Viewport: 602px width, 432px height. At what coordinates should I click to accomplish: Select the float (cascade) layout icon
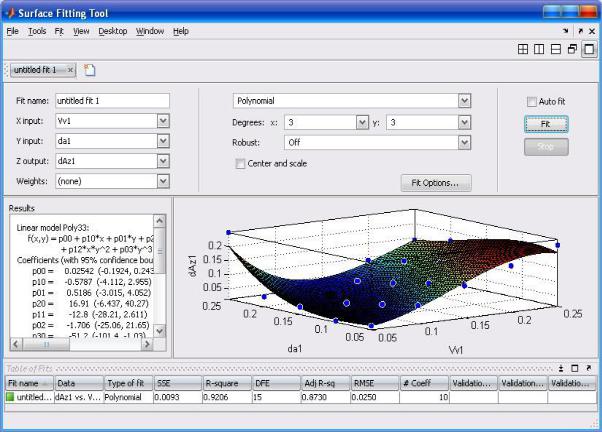(572, 49)
